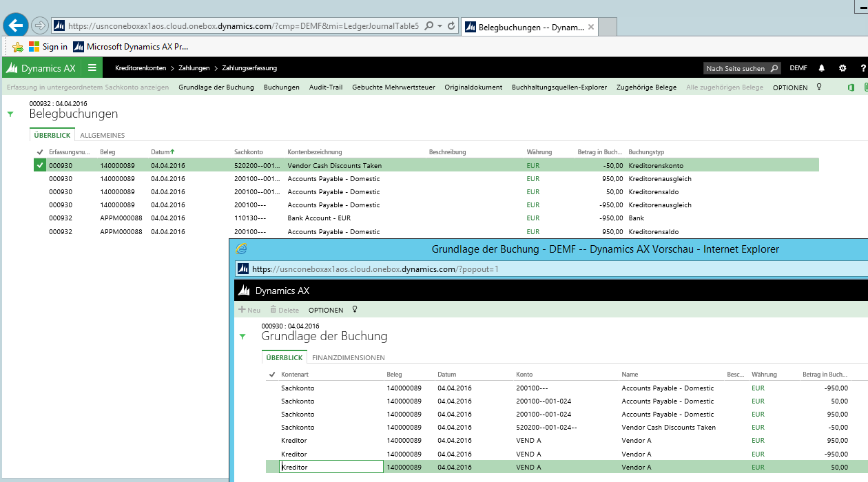The image size is (868, 482).
Task: Click the Nach Seite suchen search field
Action: tap(736, 68)
